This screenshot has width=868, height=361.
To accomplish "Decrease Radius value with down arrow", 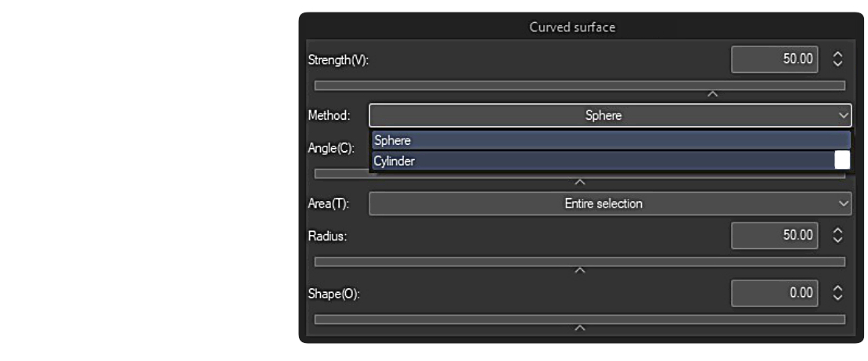I will coord(837,239).
